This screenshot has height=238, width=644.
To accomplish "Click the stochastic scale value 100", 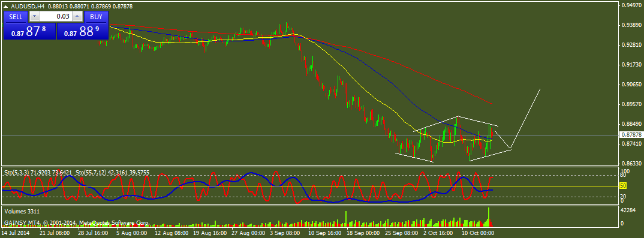I will pyautogui.click(x=625, y=171).
